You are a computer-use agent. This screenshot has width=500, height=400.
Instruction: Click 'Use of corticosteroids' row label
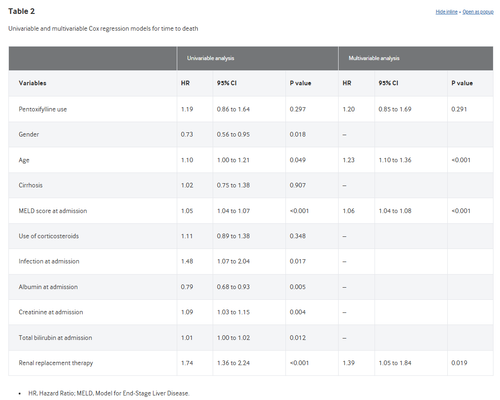pyautogui.click(x=49, y=236)
